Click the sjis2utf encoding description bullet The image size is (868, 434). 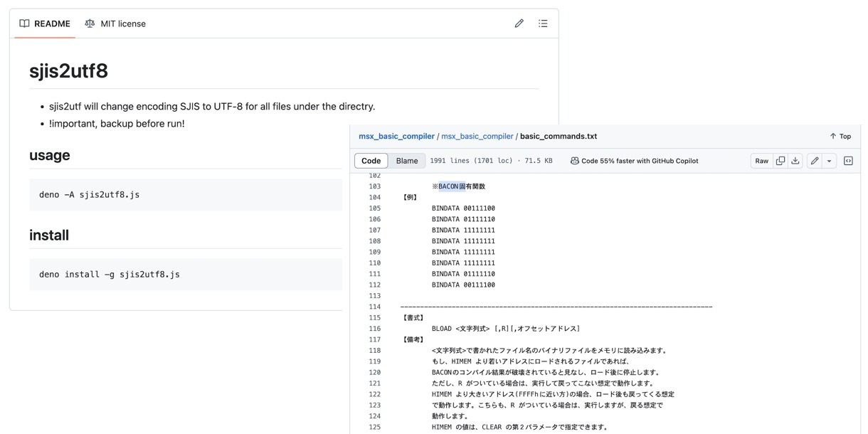(212, 106)
